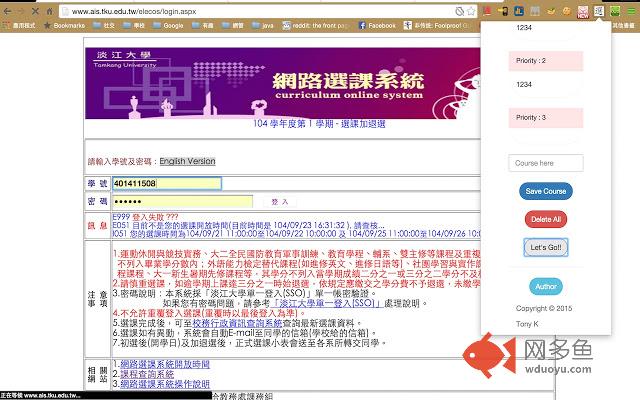640x400 pixels.
Task: Open the java bookmark folder
Action: coord(263,25)
